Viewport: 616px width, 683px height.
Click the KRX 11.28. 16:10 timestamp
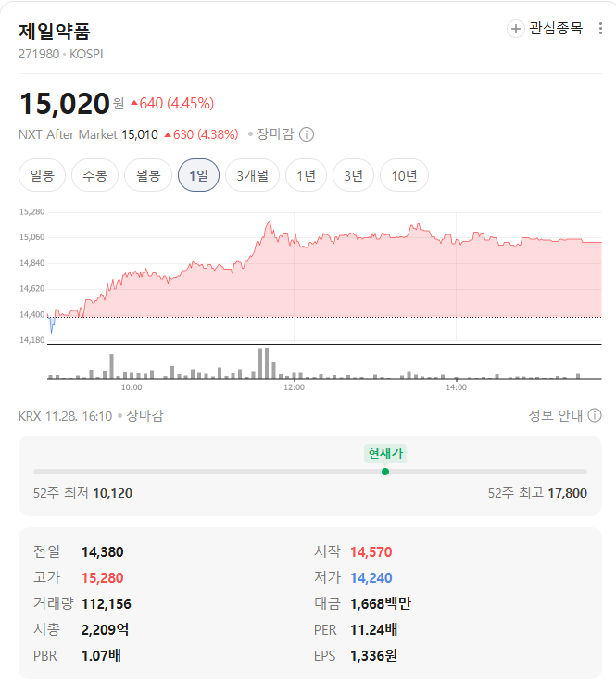point(65,416)
